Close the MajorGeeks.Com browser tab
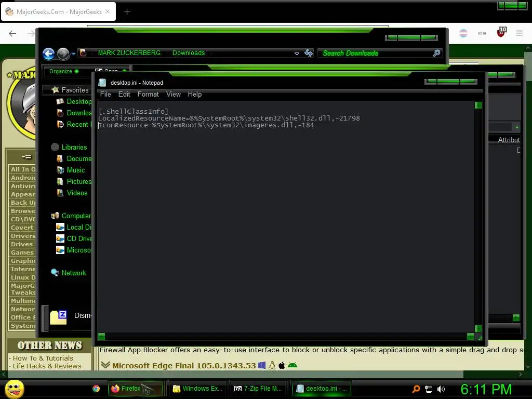The width and height of the screenshot is (532, 399). pyautogui.click(x=108, y=11)
